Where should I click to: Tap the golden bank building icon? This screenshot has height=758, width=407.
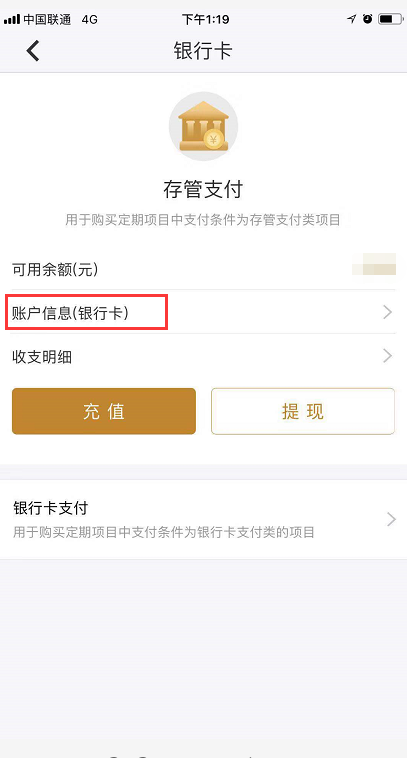203,126
